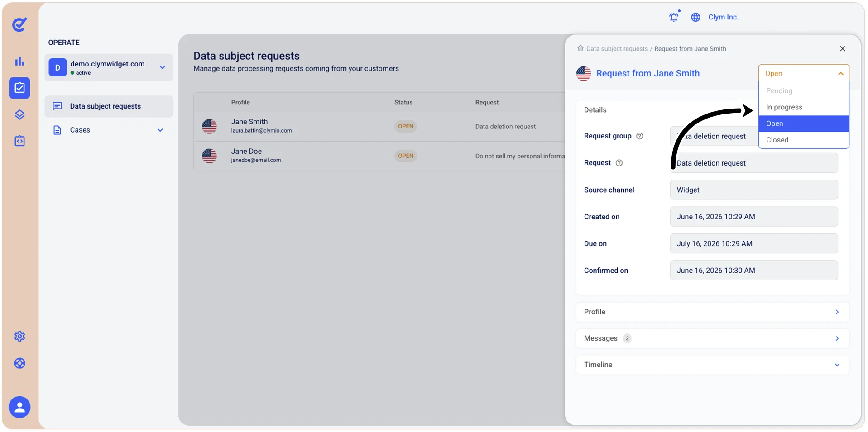
Task: Open the demo.clymwidget.com domain dropdown
Action: tap(109, 67)
